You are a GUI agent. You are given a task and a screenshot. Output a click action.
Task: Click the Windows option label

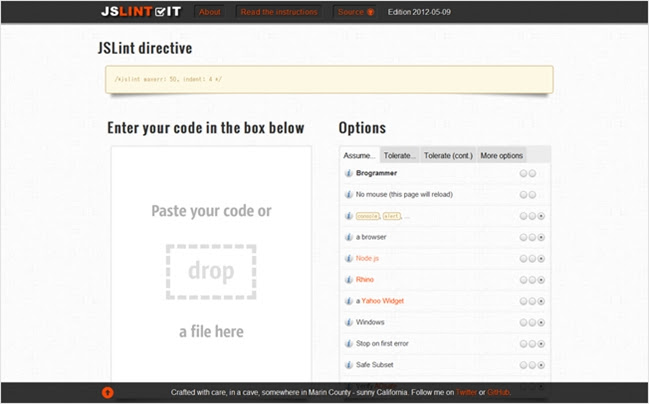pos(370,322)
